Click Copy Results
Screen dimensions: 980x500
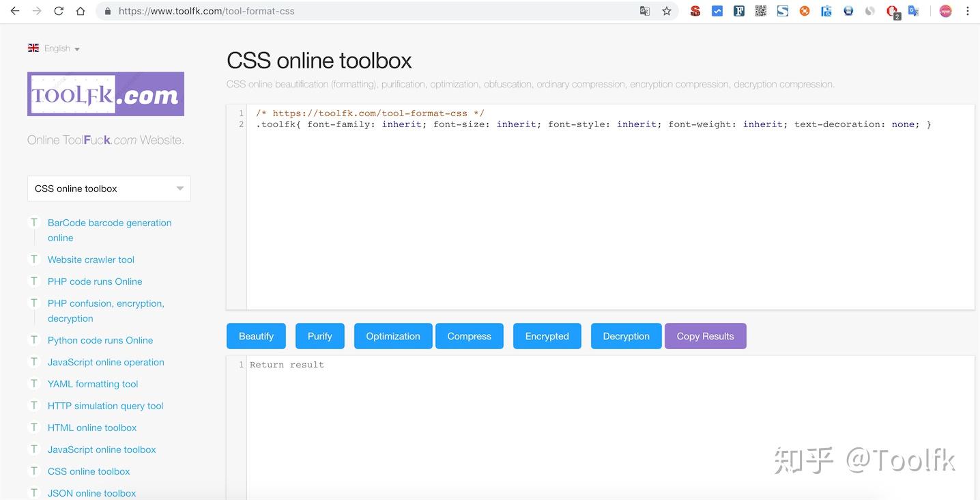[706, 336]
